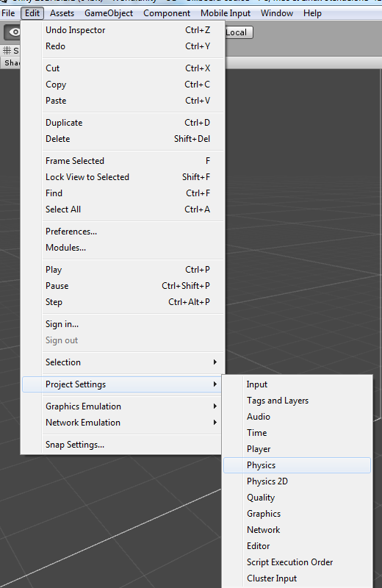Open the File menu

pyautogui.click(x=8, y=13)
